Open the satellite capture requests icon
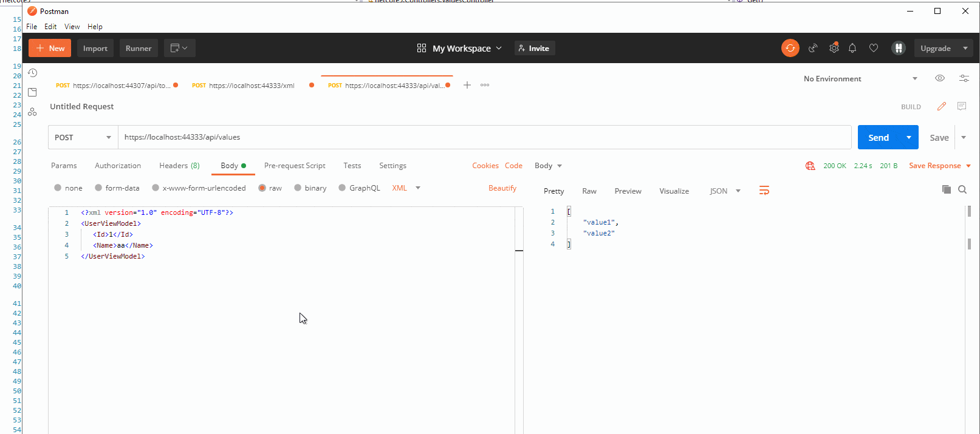 (813, 48)
